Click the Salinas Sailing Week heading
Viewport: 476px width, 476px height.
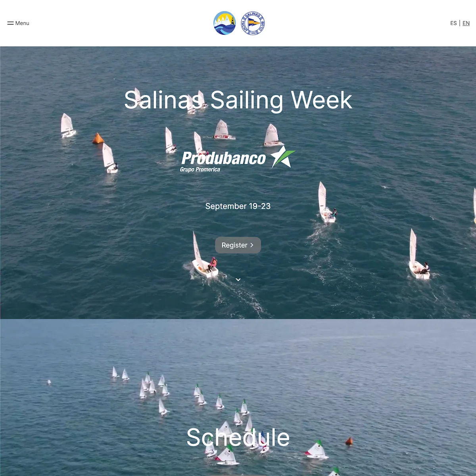click(x=238, y=100)
